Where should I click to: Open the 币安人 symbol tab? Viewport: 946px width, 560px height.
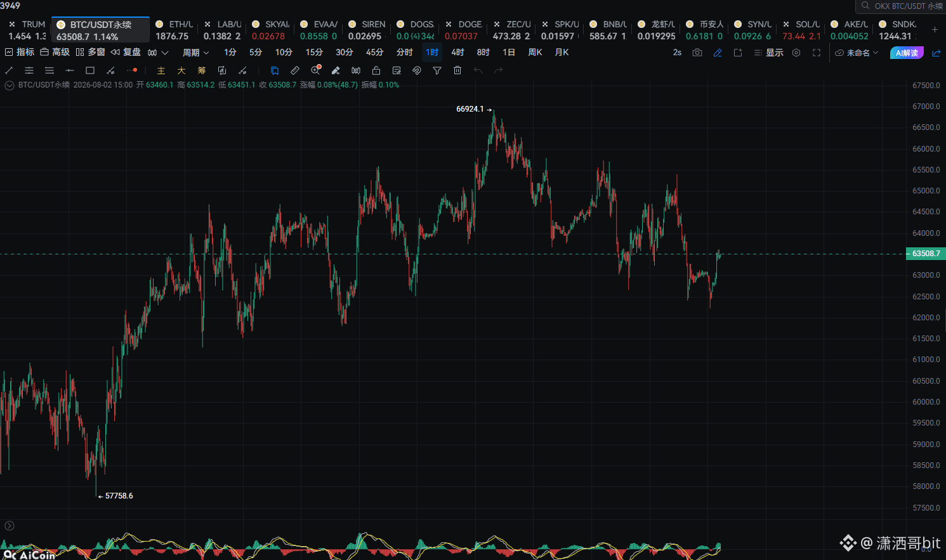(704, 30)
